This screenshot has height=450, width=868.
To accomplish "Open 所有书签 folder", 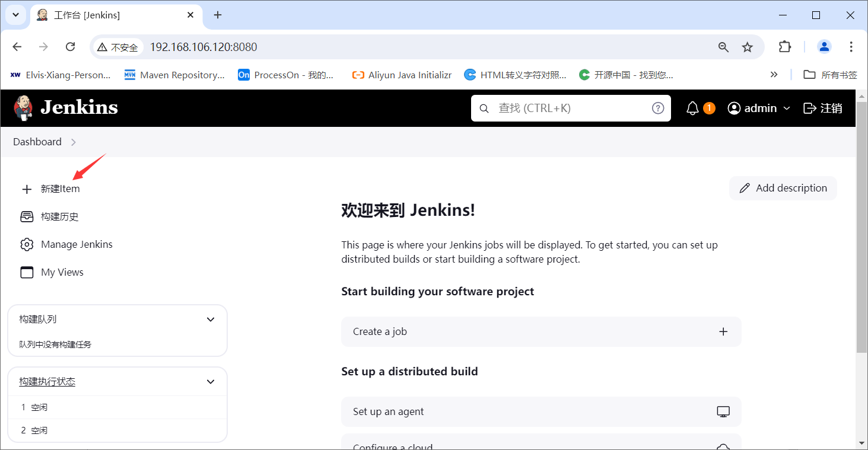I will pyautogui.click(x=830, y=75).
